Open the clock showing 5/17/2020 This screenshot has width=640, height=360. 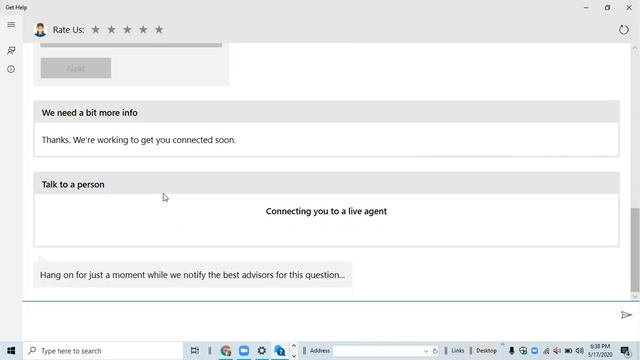600,351
